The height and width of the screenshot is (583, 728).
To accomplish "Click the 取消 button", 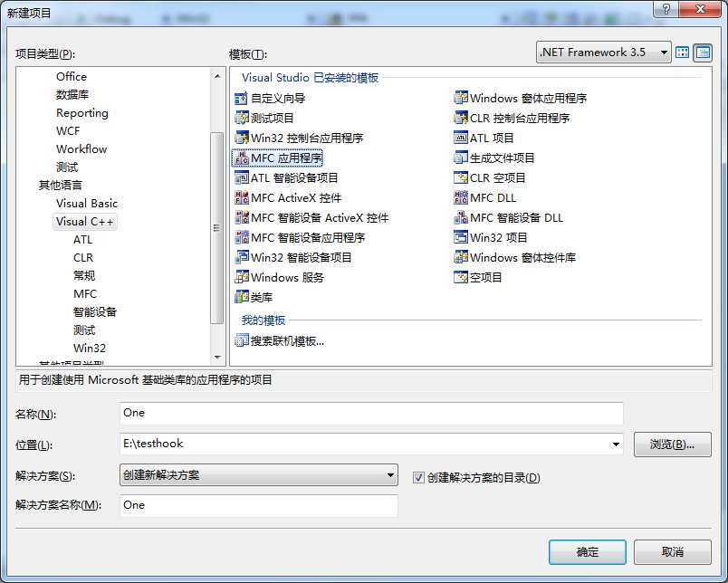I will 672,552.
